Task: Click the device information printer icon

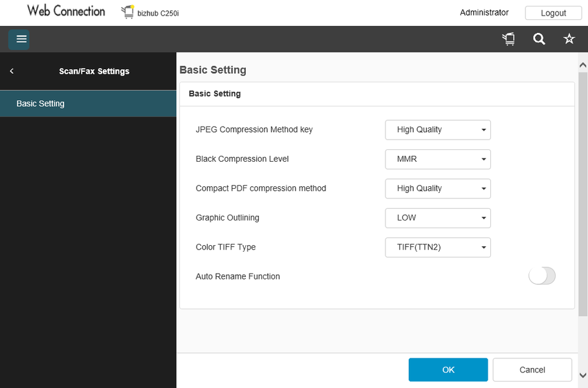Action: [508, 39]
